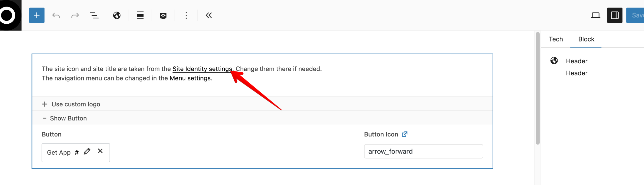Open the block options menu
Viewport: 644px width, 185px height.
click(186, 16)
